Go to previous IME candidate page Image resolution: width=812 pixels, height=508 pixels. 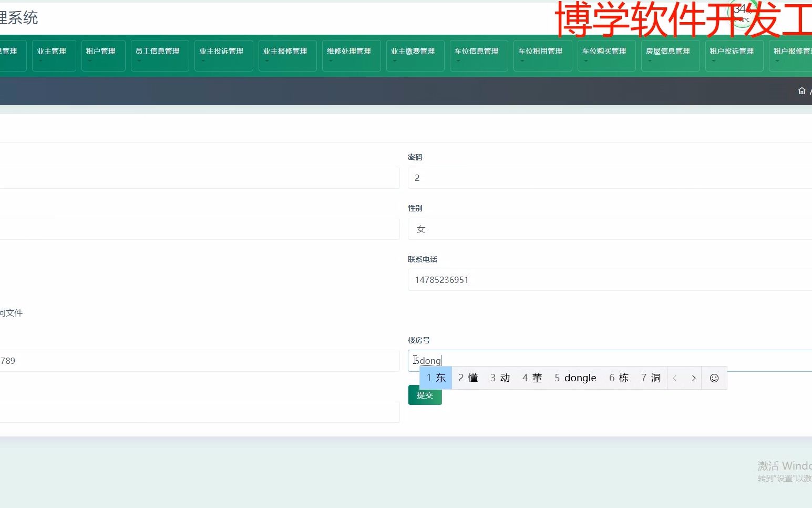675,378
